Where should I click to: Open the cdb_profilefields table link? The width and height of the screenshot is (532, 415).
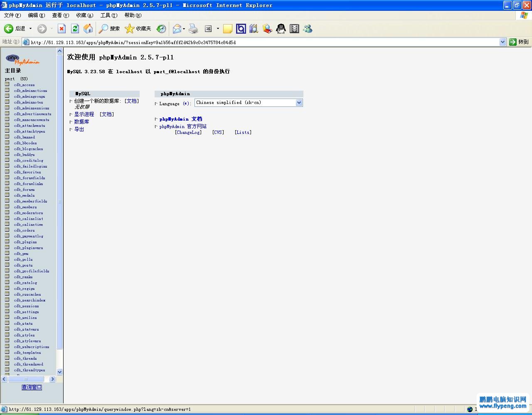click(32, 271)
